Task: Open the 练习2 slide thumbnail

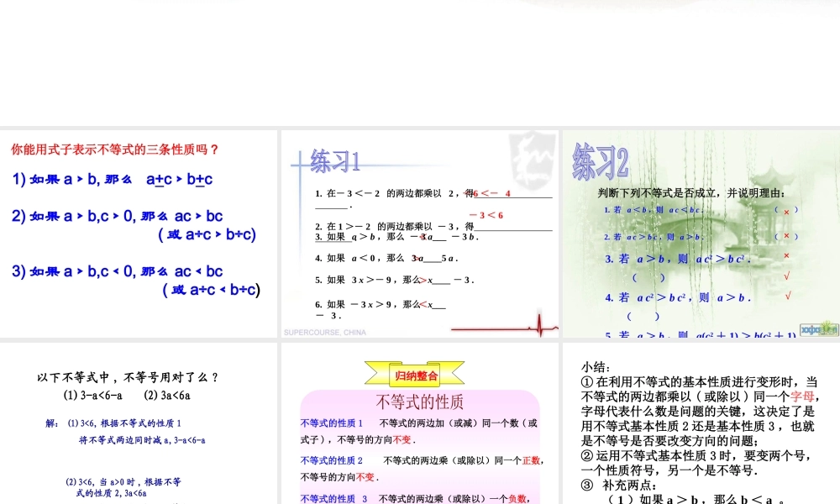Action: (x=701, y=234)
